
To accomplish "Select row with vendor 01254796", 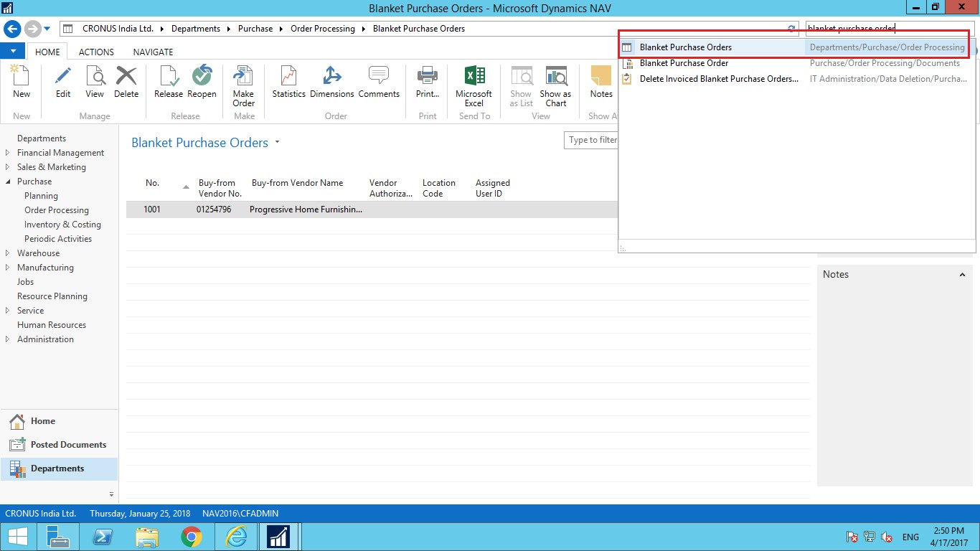I will point(372,209).
